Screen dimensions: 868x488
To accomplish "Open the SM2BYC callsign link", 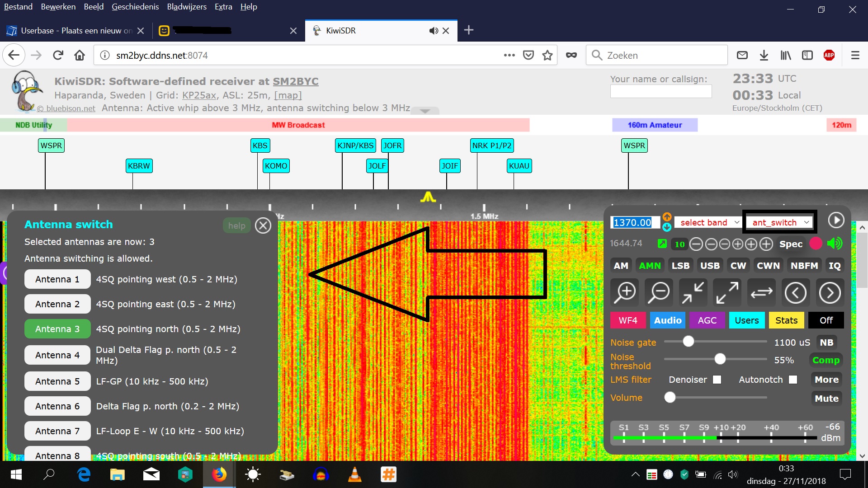I will (295, 81).
